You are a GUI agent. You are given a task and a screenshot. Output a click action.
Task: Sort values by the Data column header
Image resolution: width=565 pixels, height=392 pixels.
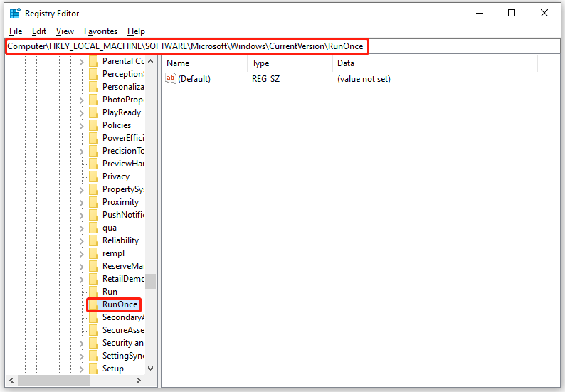click(435, 63)
